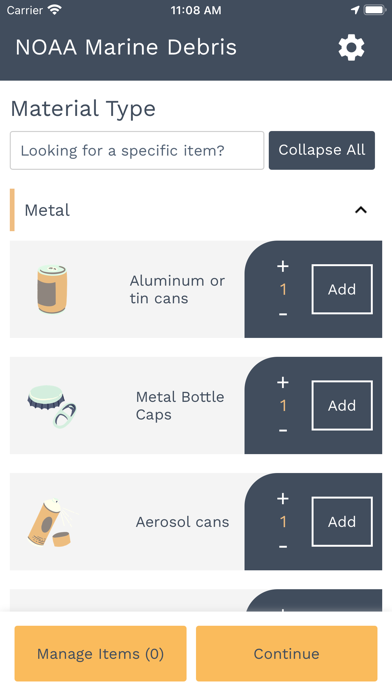Tap the aluminum can illustration
The image size is (392, 696).
click(52, 289)
